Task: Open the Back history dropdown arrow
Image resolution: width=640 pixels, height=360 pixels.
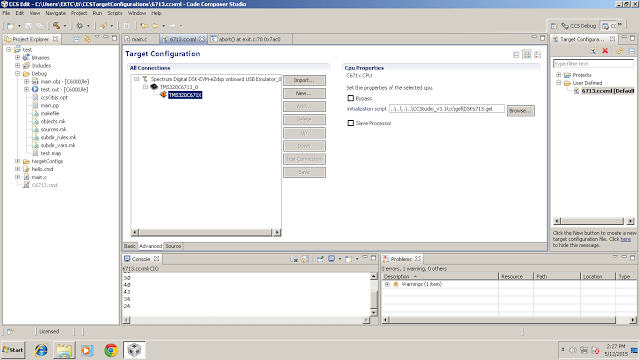Action: 164,26
